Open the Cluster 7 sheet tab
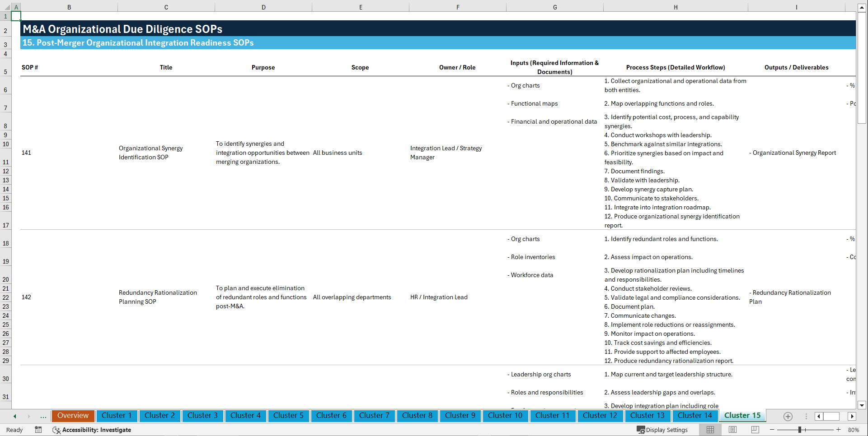The height and width of the screenshot is (436, 868). [x=374, y=415]
